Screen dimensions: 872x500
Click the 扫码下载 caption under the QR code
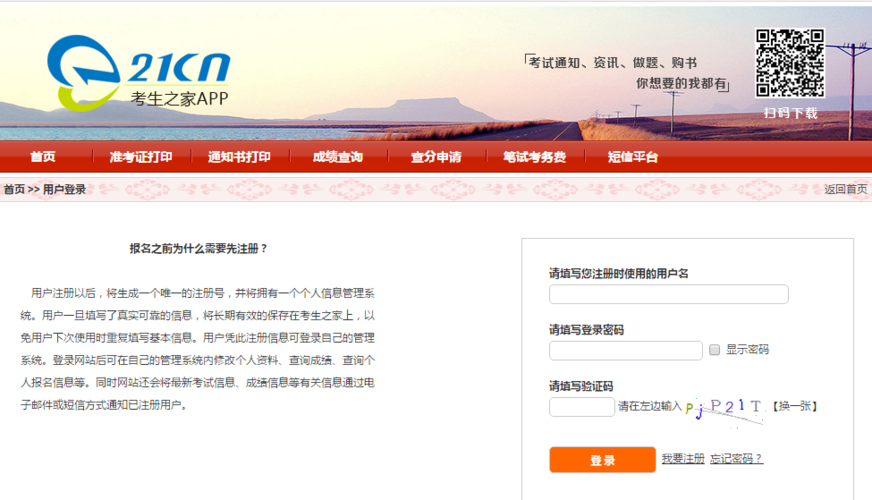click(790, 113)
